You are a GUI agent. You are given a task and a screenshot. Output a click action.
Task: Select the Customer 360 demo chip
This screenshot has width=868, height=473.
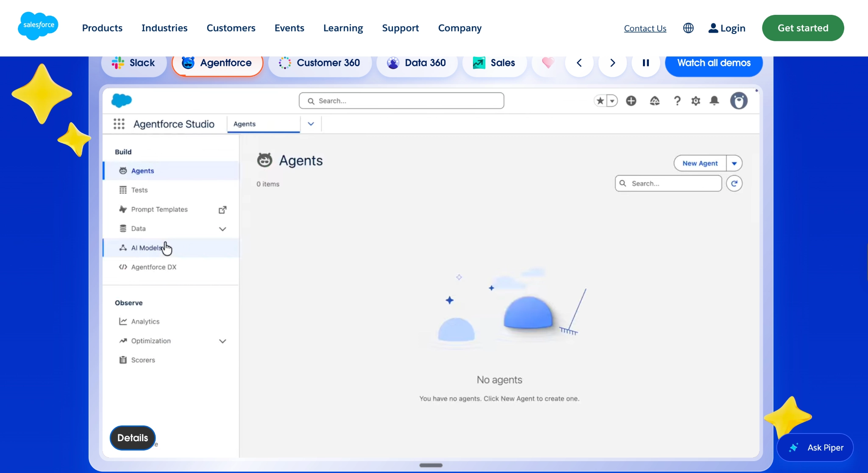coord(320,63)
